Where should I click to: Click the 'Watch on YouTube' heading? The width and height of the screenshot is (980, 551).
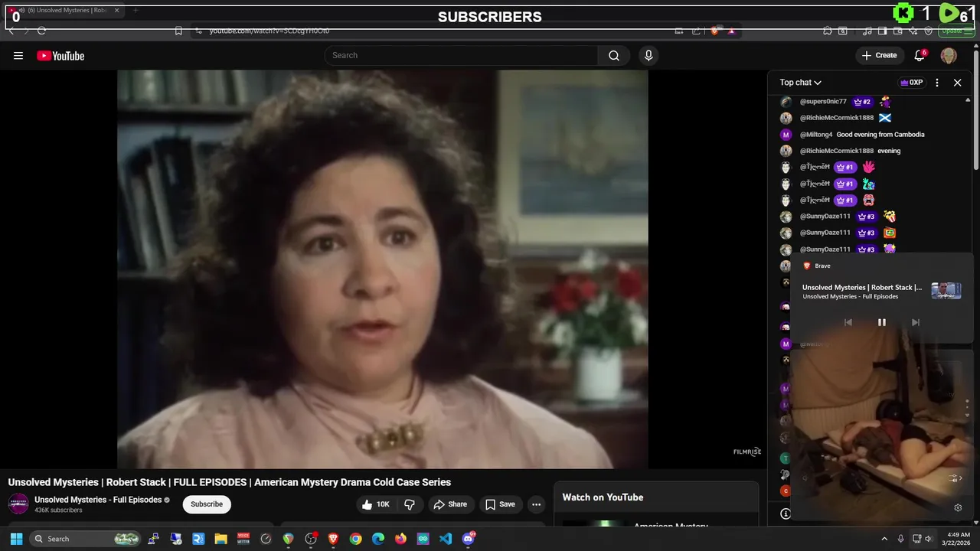[603, 497]
